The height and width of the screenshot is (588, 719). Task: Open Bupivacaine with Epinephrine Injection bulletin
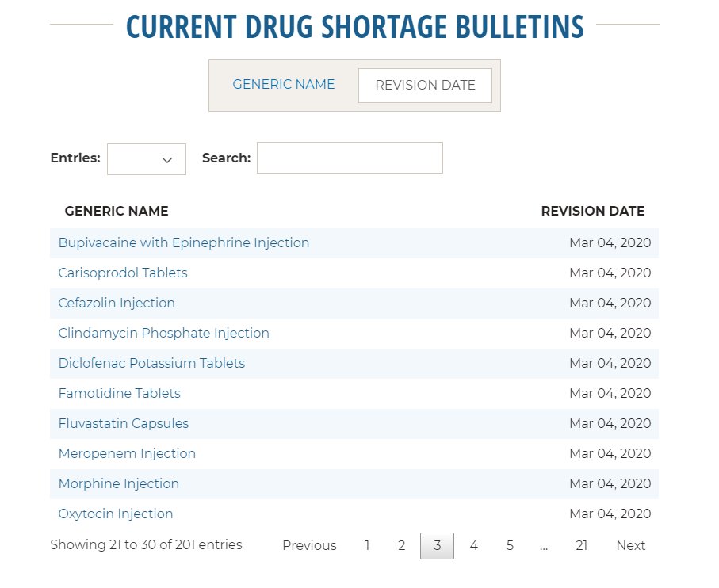tap(183, 242)
